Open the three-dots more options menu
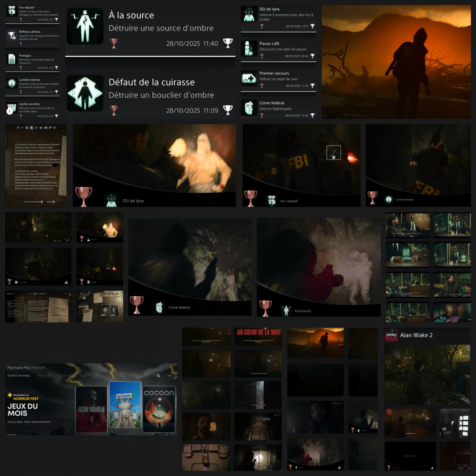Screen dimensions: 476x476 (x=169, y=375)
